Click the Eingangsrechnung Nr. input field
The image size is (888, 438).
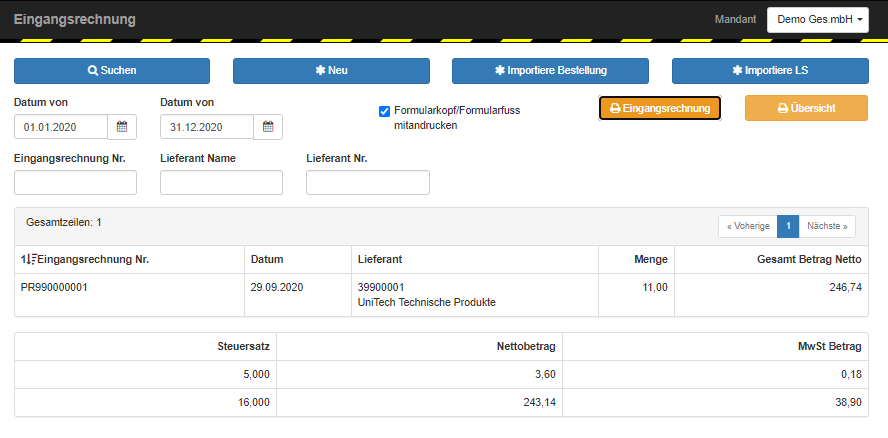[75, 182]
